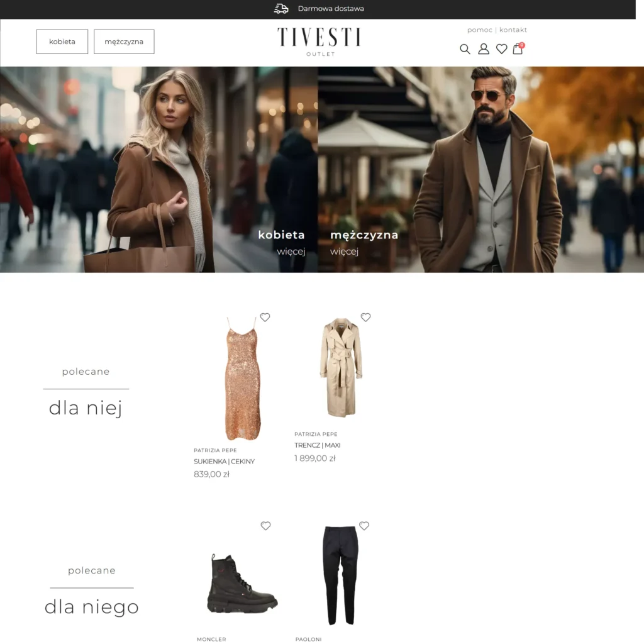
Task: Open the mężczyzna menu button
Action: (x=124, y=42)
